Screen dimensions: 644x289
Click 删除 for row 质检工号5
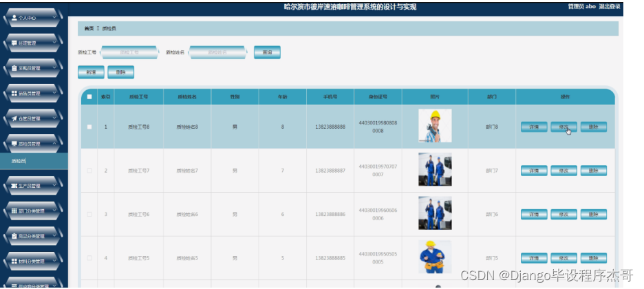pyautogui.click(x=594, y=258)
